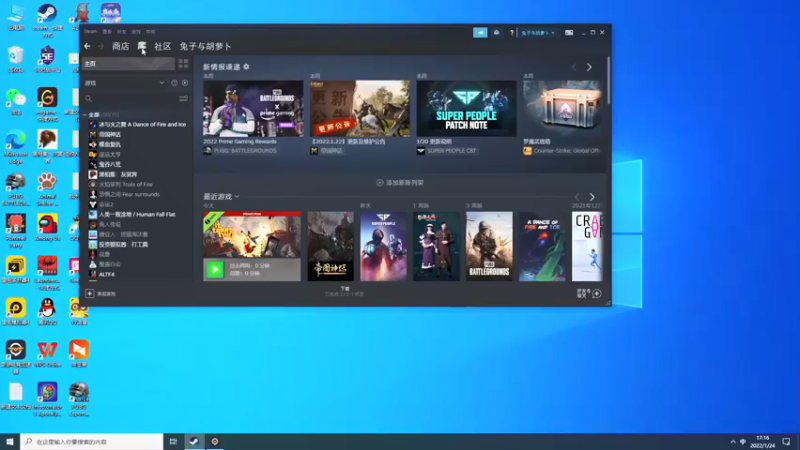
Task: Click the library search field
Action: pos(130,98)
